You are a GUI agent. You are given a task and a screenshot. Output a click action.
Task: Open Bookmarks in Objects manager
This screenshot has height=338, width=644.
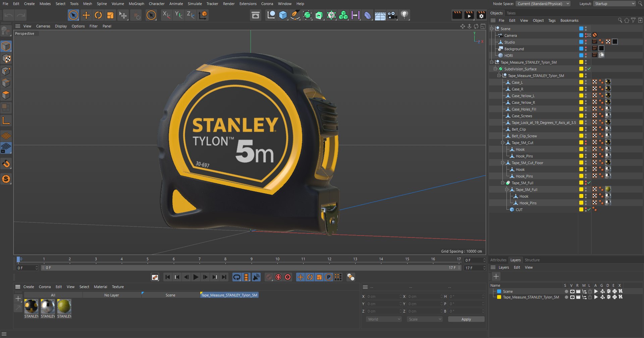[569, 20]
